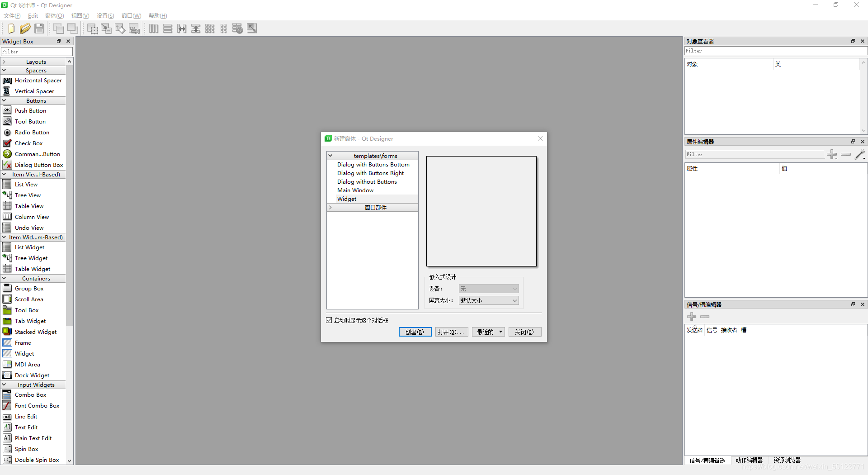This screenshot has width=868, height=475.
Task: Open the 帮助(H) menu
Action: click(x=158, y=16)
